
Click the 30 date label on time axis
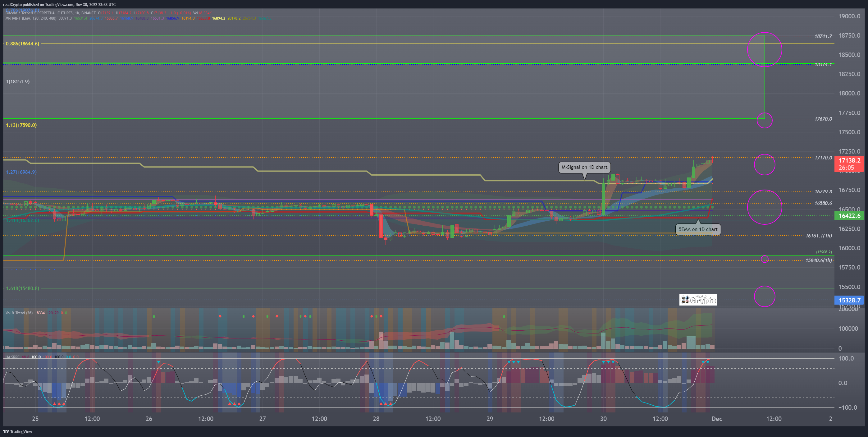[603, 419]
